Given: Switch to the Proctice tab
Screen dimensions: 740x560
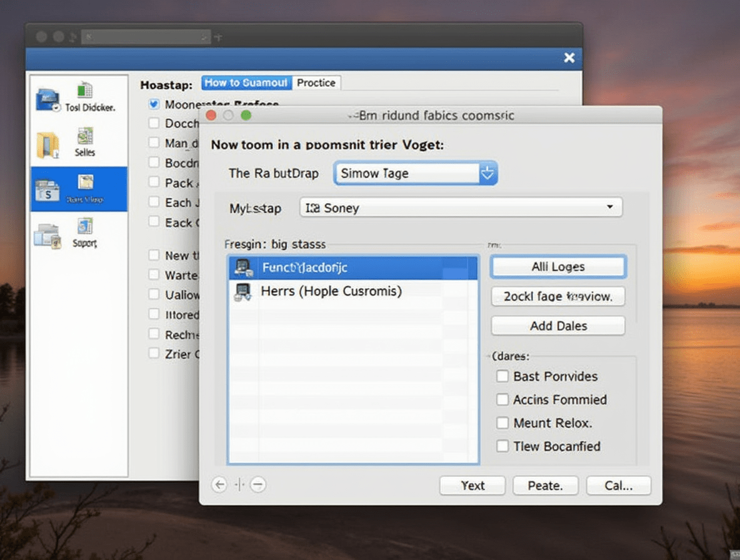Looking at the screenshot, I should 316,82.
